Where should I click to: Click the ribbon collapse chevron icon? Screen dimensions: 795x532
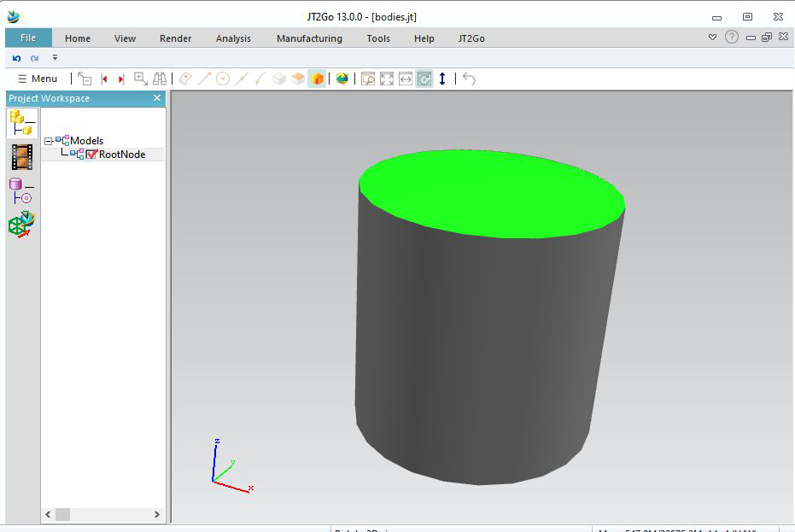click(x=712, y=37)
